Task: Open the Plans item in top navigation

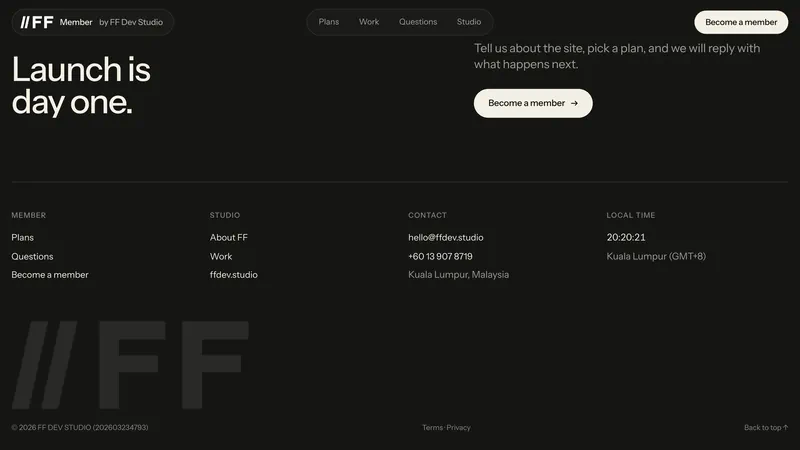Action: point(329,22)
